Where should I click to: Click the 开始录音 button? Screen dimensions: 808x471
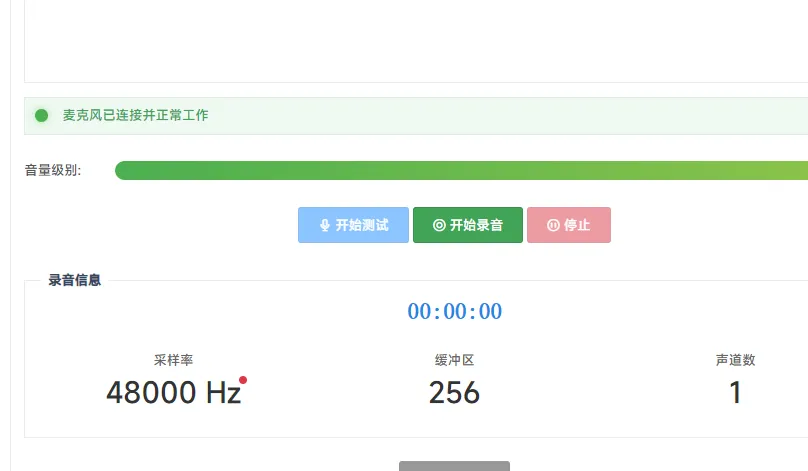tap(468, 225)
